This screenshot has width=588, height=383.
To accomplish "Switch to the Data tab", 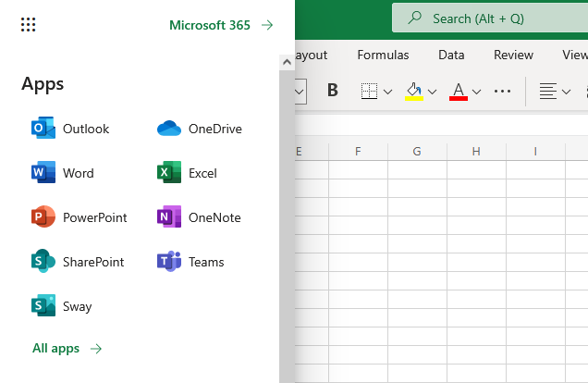I will [x=451, y=55].
